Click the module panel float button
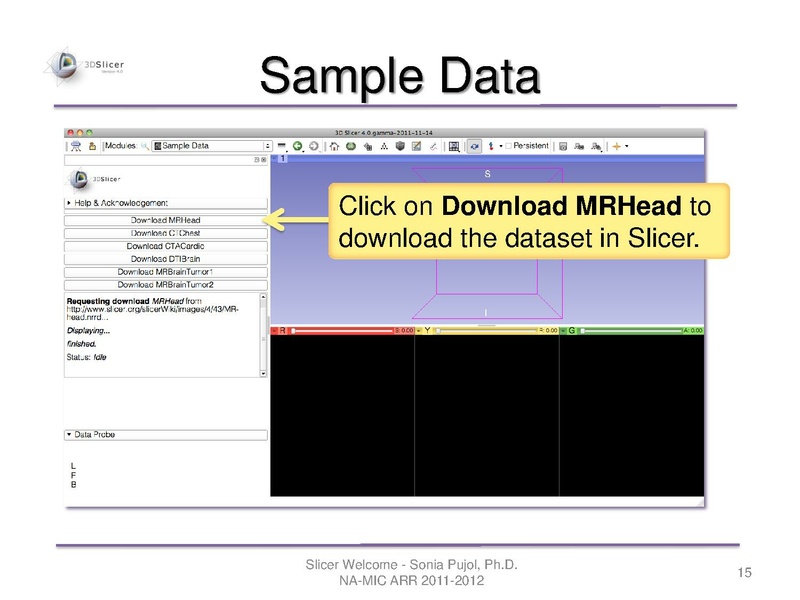This screenshot has width=800, height=600. 257,160
